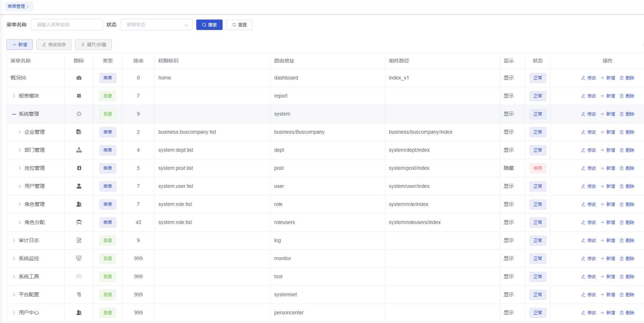Click the 重置 button

click(239, 25)
